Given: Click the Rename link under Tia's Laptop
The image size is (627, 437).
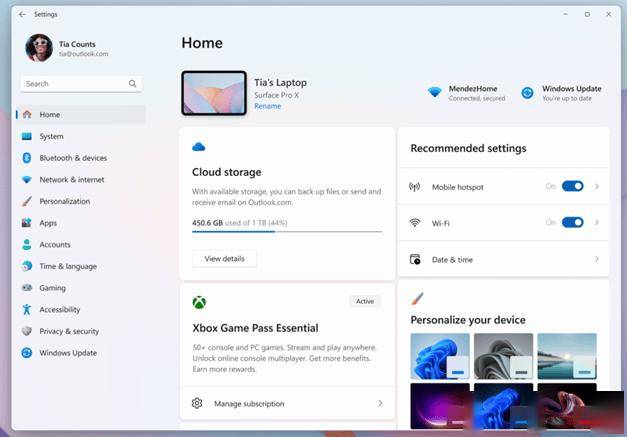Looking at the screenshot, I should tap(267, 106).
